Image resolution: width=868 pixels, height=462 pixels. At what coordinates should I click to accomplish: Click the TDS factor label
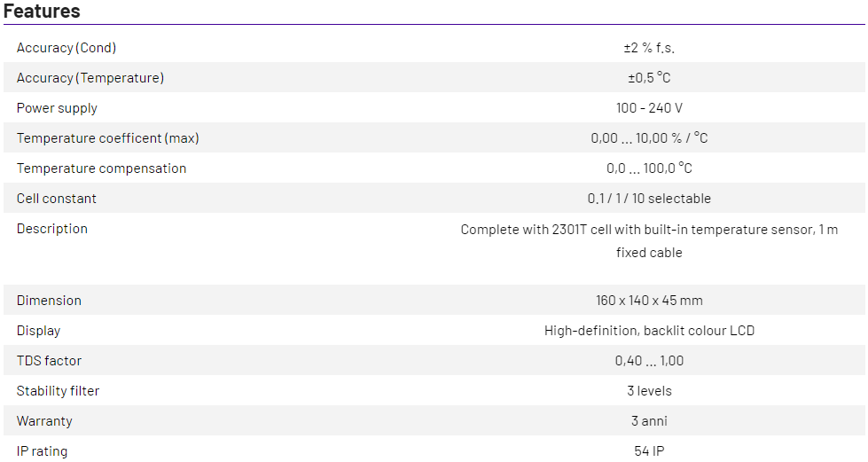pos(49,361)
